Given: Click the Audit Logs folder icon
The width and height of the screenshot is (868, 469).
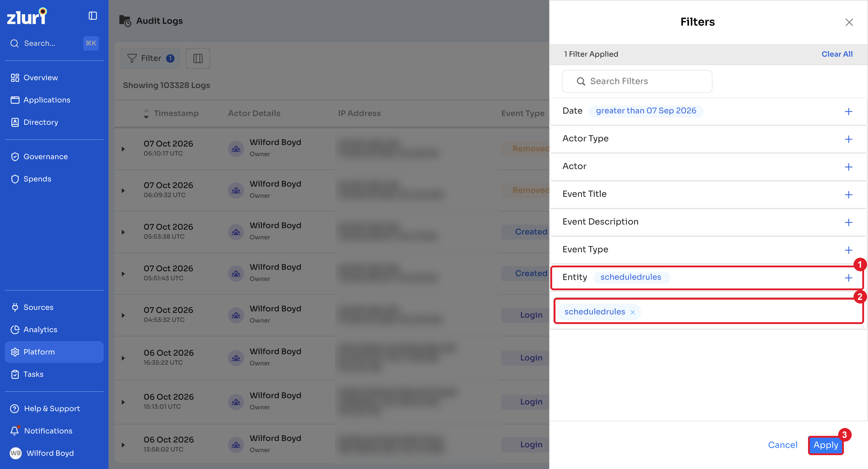Looking at the screenshot, I should click(x=125, y=21).
